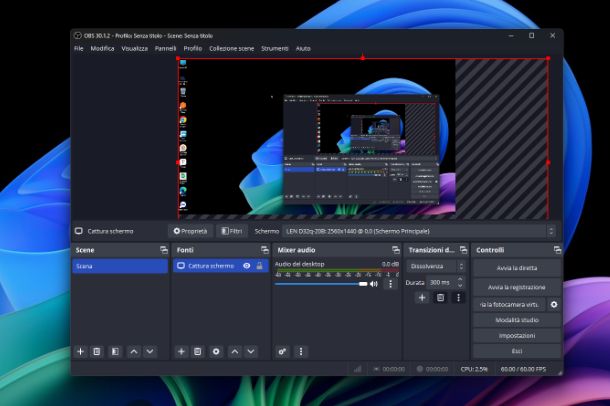The image size is (610, 406).
Task: Decrease Durata with down stepper arrow
Action: pos(460,286)
